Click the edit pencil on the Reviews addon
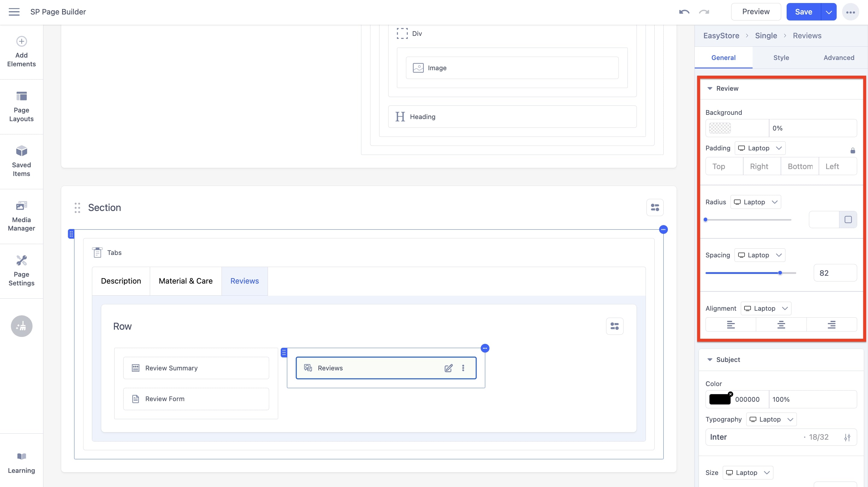Image resolution: width=868 pixels, height=487 pixels. 448,368
